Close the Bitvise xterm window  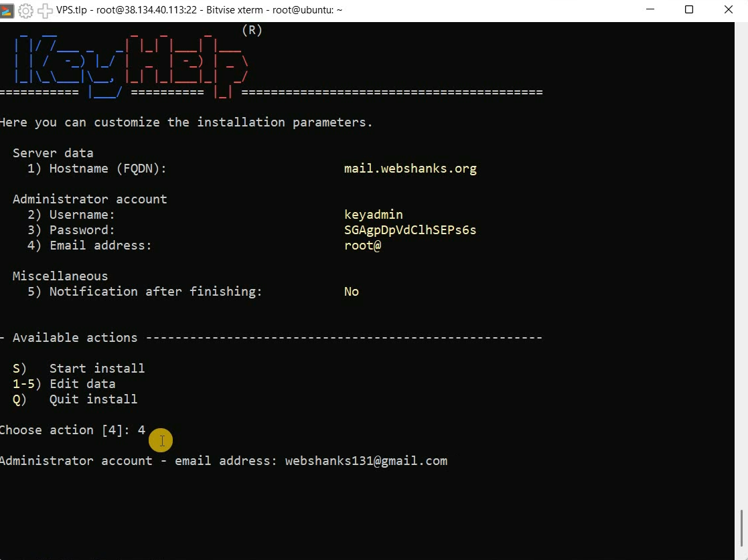pyautogui.click(x=729, y=9)
